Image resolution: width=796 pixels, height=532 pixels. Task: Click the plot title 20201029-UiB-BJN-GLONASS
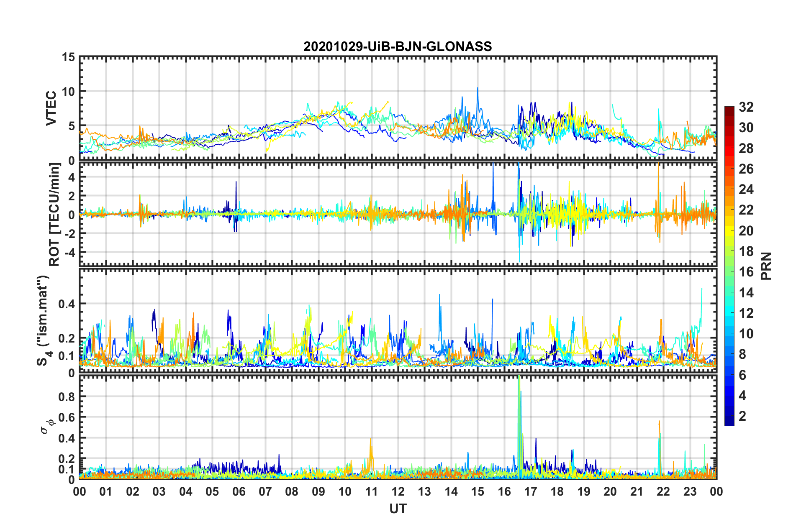pos(398,46)
